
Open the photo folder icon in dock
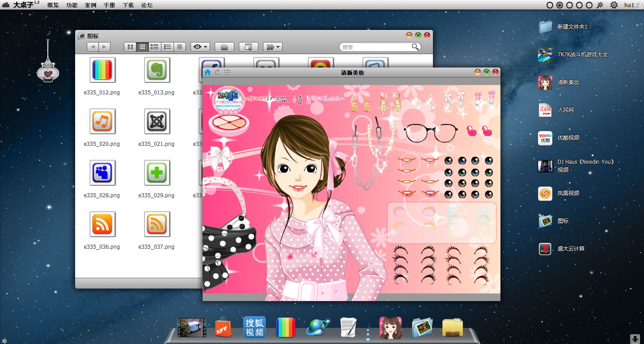[422, 327]
